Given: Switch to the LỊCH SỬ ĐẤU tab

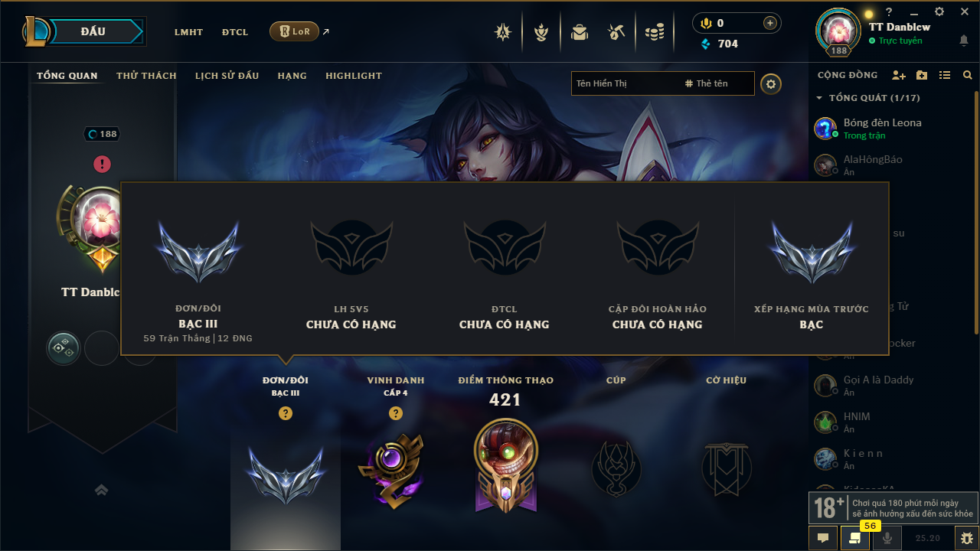Looking at the screenshot, I should tap(227, 76).
